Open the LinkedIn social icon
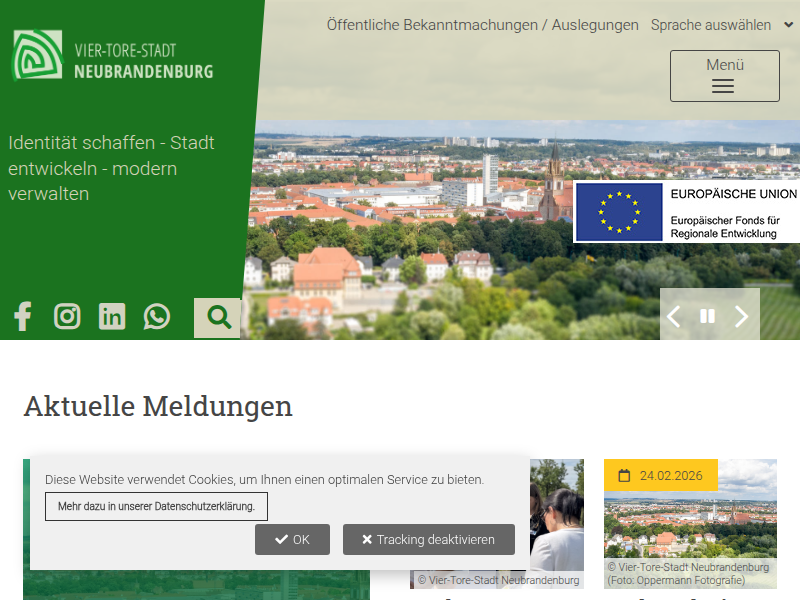This screenshot has height=600, width=800. tap(112, 317)
